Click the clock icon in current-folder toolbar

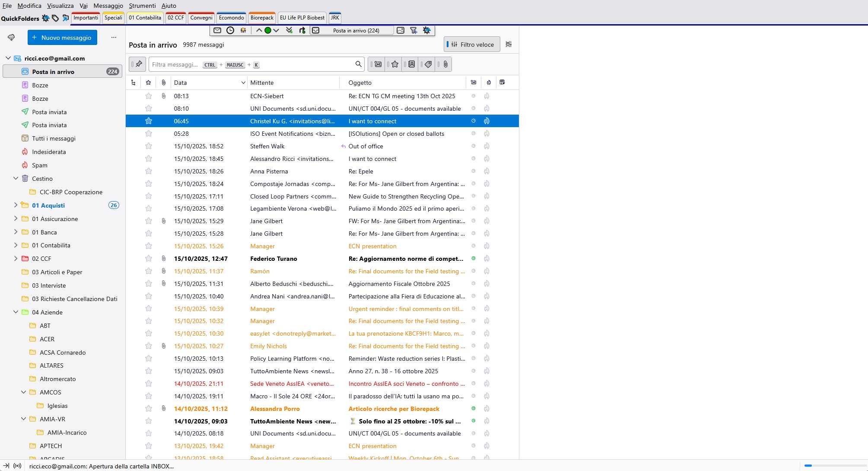click(x=230, y=30)
